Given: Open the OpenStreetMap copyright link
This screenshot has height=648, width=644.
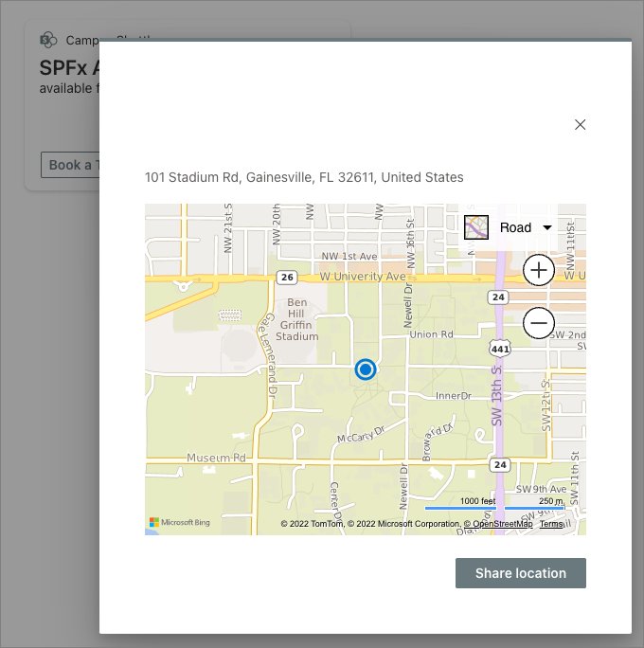Looking at the screenshot, I should [x=498, y=524].
